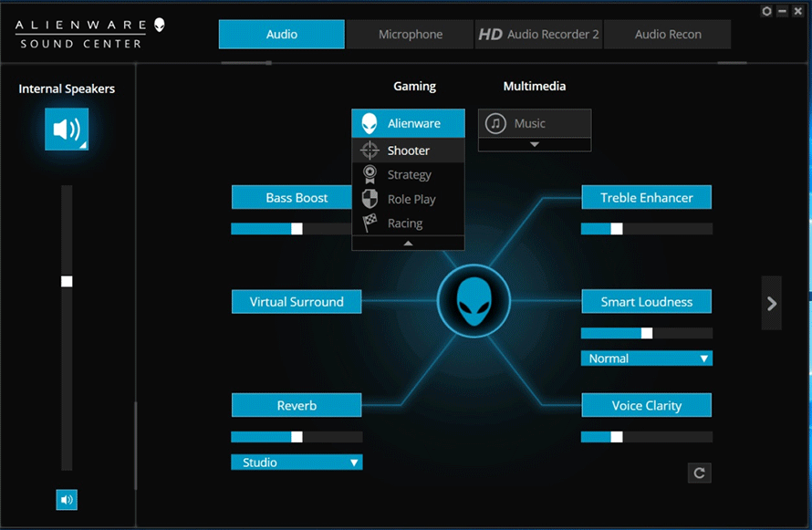
Task: Choose Role Play gaming profile
Action: click(x=408, y=199)
